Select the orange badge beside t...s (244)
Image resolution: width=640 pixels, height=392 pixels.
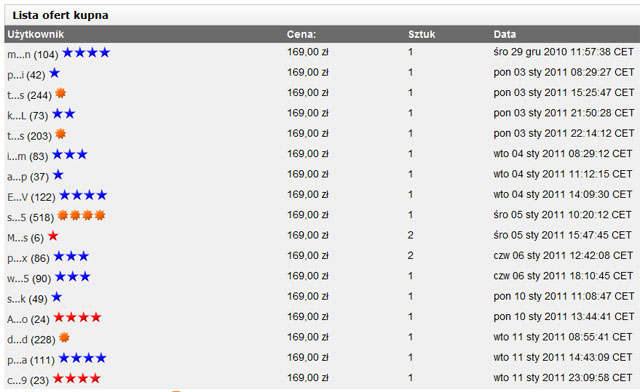[60, 93]
